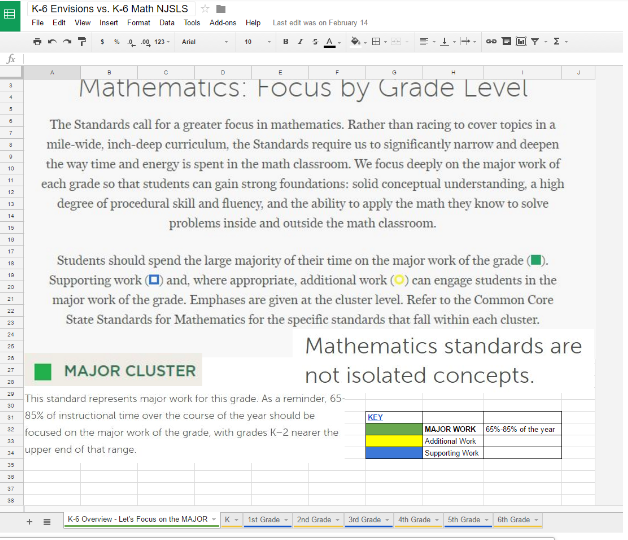Select the paint format roller
The height and width of the screenshot is (540, 628).
pos(81,41)
